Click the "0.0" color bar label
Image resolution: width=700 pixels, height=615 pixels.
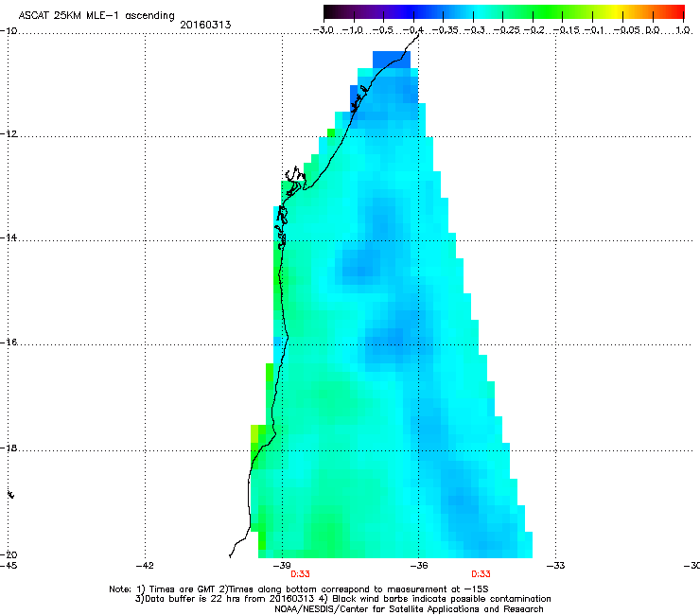tap(653, 30)
